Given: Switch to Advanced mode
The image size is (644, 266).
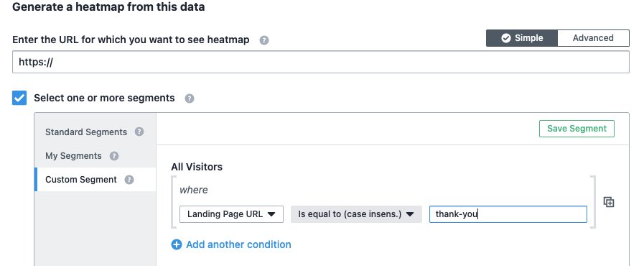Looking at the screenshot, I should click(593, 38).
